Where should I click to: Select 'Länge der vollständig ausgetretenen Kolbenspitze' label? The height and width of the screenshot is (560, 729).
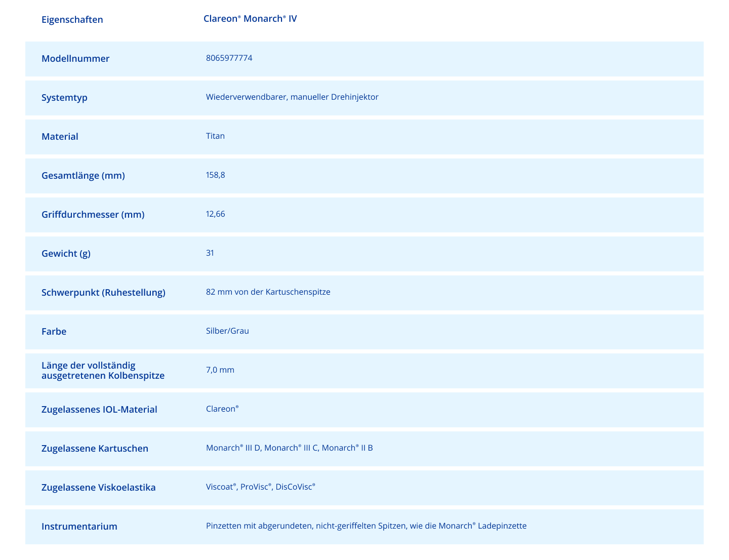tap(103, 371)
